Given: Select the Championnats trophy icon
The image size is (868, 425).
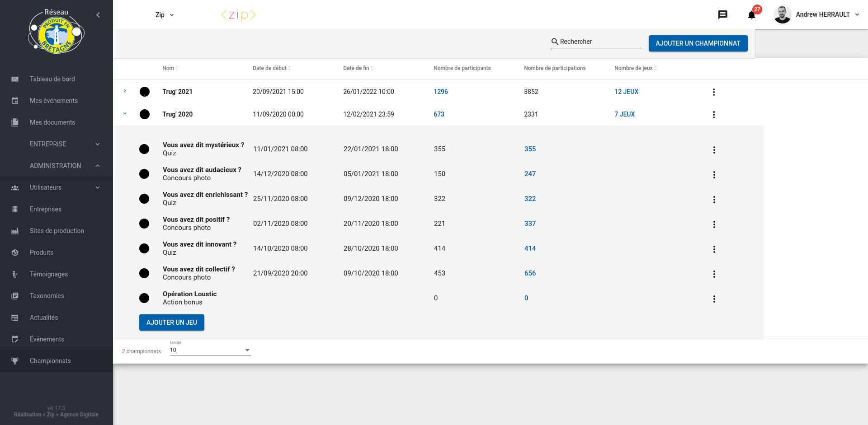Looking at the screenshot, I should point(15,361).
